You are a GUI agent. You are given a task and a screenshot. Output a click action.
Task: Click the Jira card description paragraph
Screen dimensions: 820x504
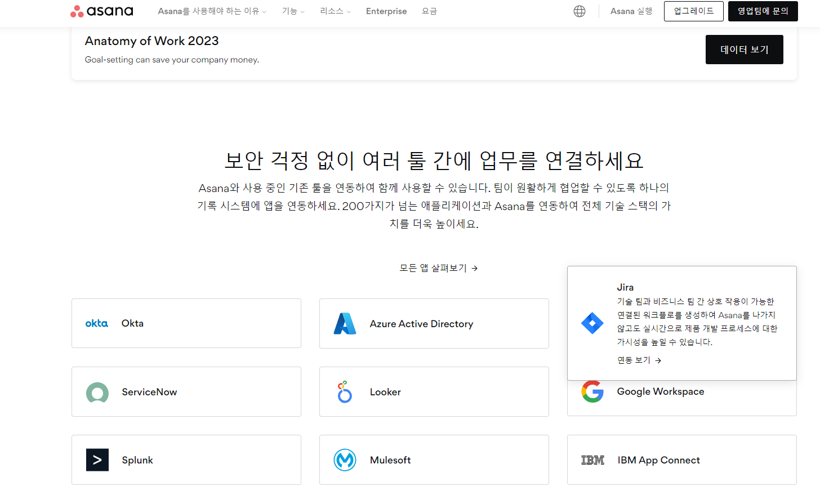[697, 322]
